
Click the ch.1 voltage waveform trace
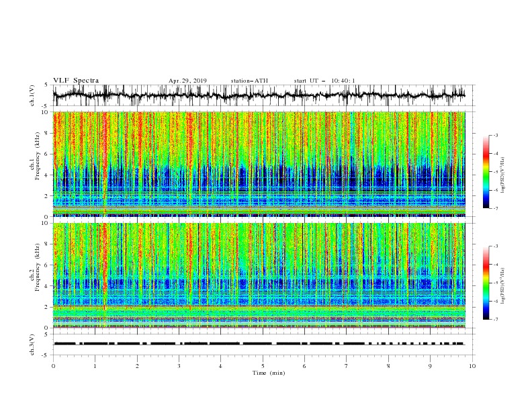(259, 95)
